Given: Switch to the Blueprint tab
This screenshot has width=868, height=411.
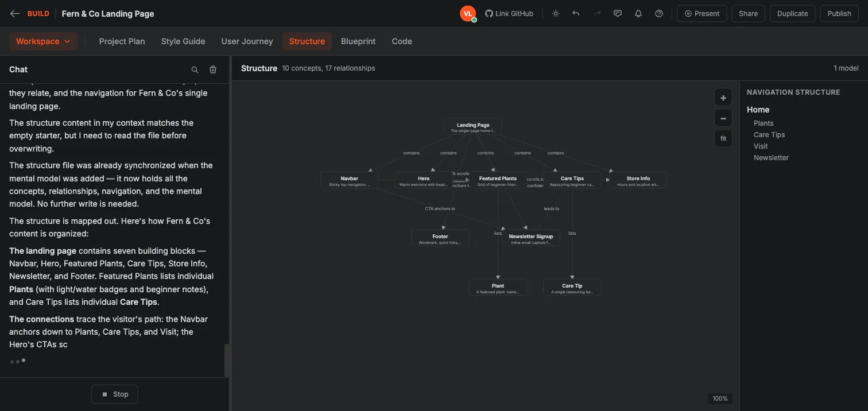Looking at the screenshot, I should [358, 41].
